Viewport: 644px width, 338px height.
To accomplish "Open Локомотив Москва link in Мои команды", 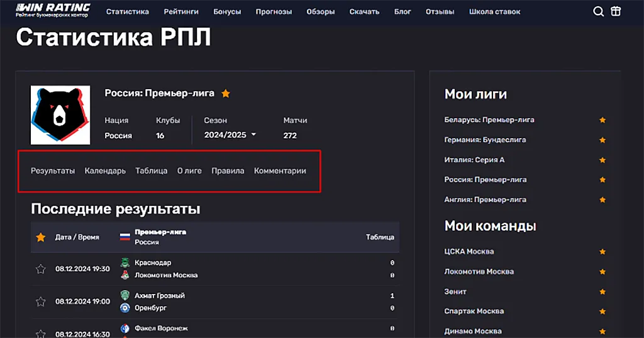I will click(479, 271).
